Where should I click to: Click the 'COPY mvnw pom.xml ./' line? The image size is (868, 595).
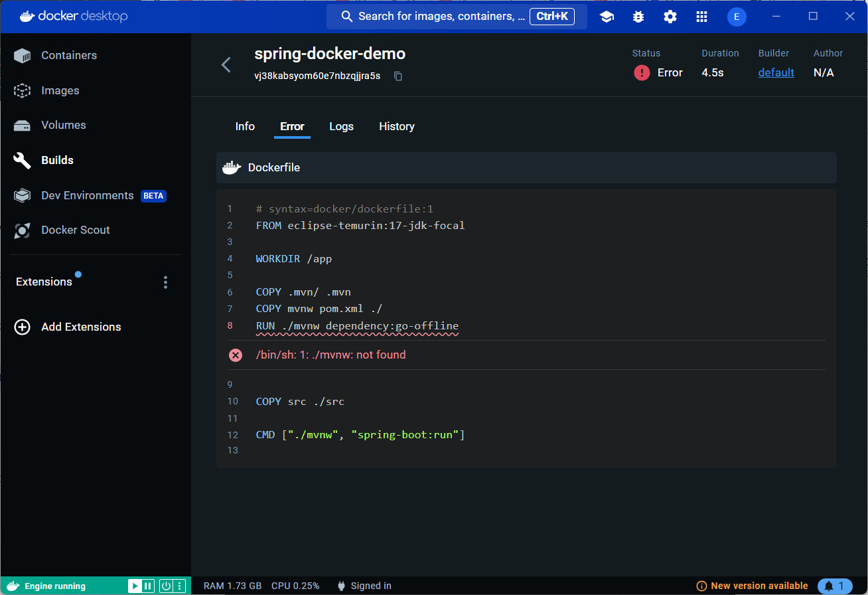[x=319, y=309]
